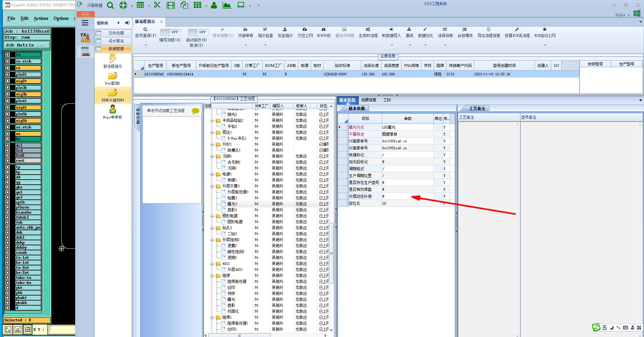The width and height of the screenshot is (644, 337).
Task: Open the dropdown arrow under 型号查询(F)
Action: pos(146,45)
